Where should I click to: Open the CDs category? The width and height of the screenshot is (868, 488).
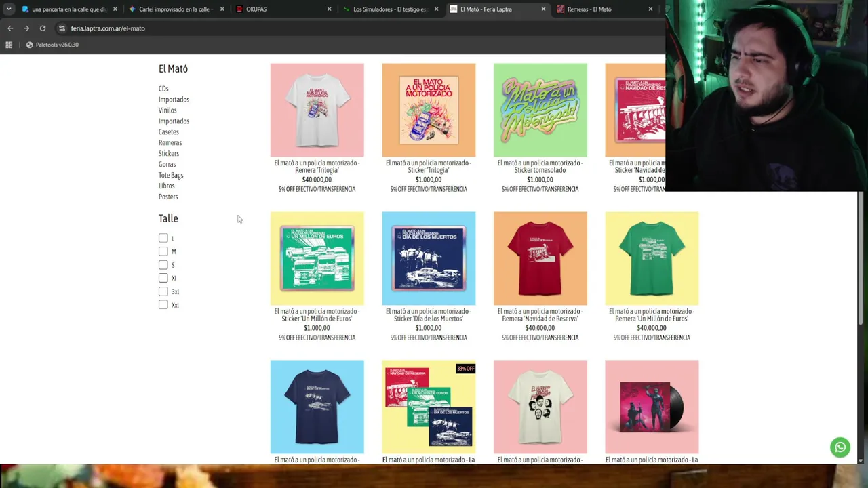coord(163,89)
